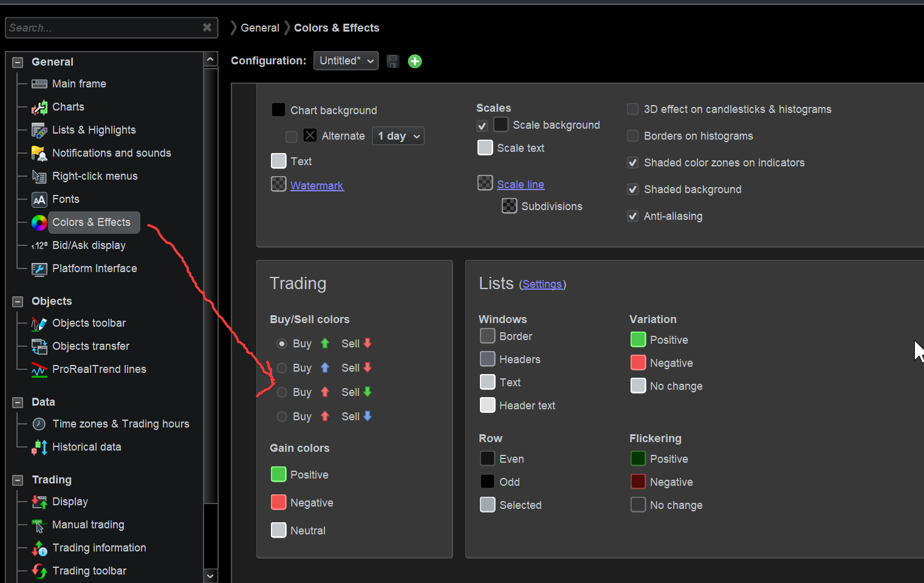Open Fonts settings via its icon

pyautogui.click(x=39, y=200)
